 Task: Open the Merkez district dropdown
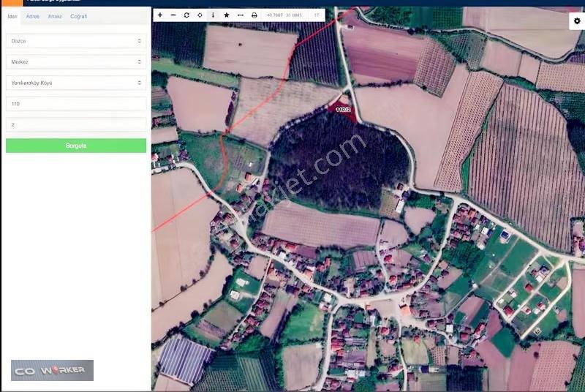(76, 62)
